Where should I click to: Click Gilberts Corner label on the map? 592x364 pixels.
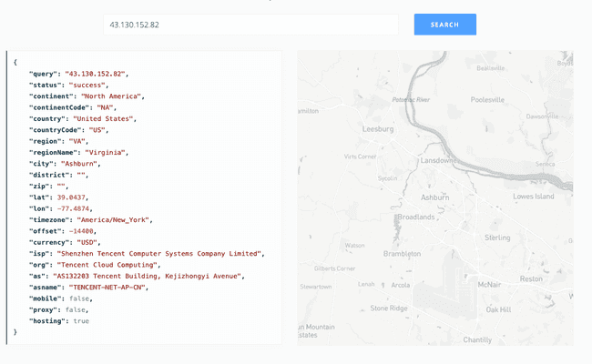point(334,268)
